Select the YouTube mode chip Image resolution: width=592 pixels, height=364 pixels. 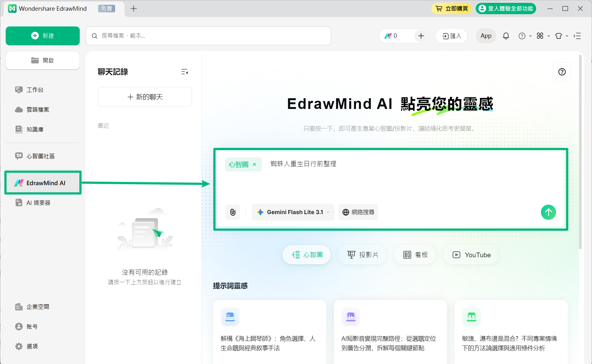click(471, 255)
